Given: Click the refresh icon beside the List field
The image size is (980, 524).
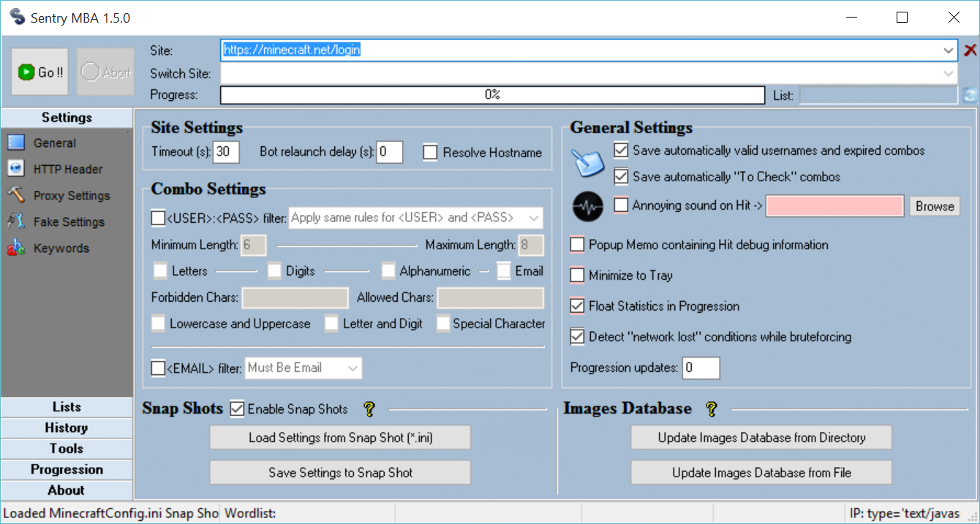Looking at the screenshot, I should (x=970, y=95).
